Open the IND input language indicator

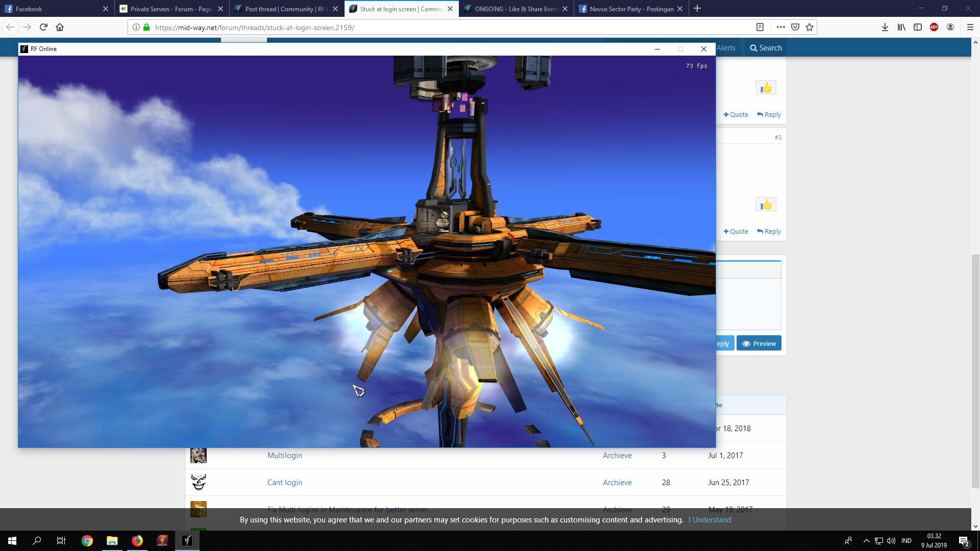[x=906, y=541]
